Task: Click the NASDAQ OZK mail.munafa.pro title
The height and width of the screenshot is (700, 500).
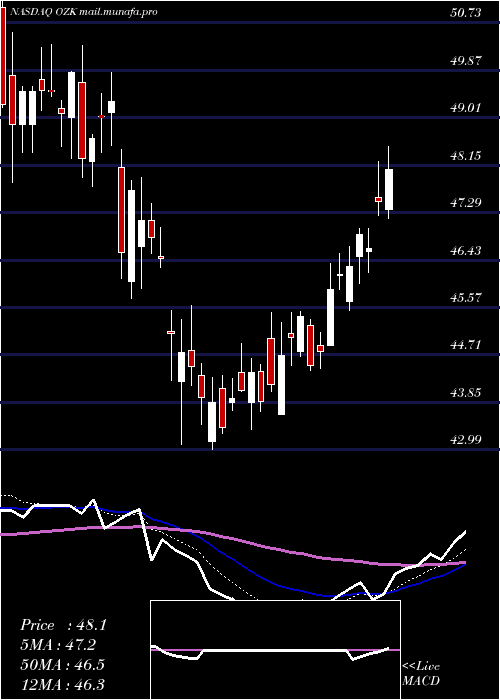Action: [x=83, y=12]
